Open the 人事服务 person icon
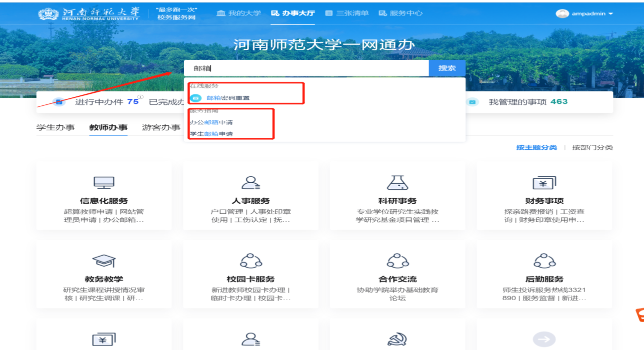 (x=250, y=183)
